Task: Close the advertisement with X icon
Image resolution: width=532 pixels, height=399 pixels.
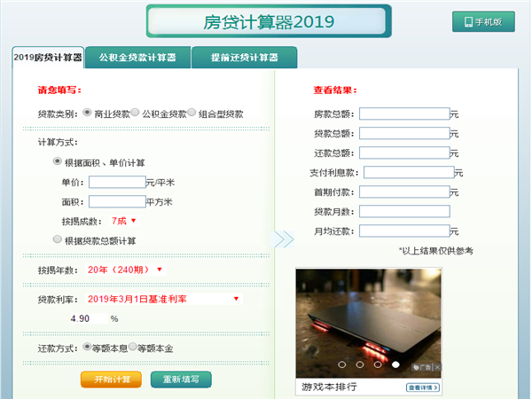Action: coord(438,367)
